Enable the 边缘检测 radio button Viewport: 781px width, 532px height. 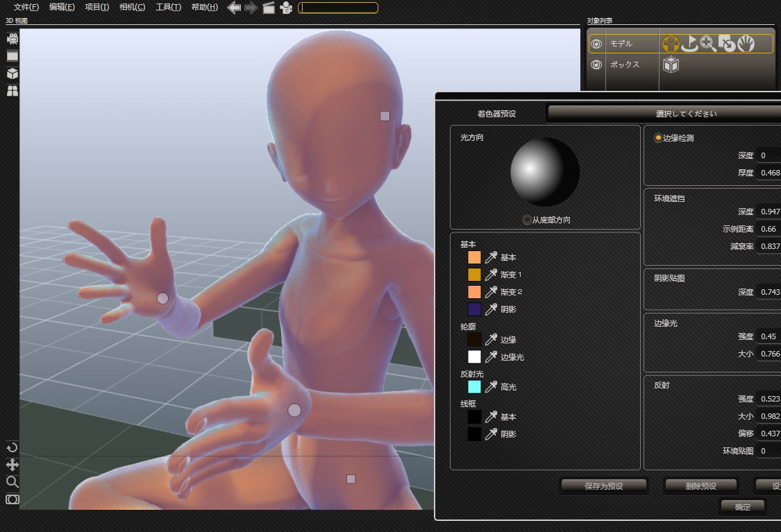point(658,138)
